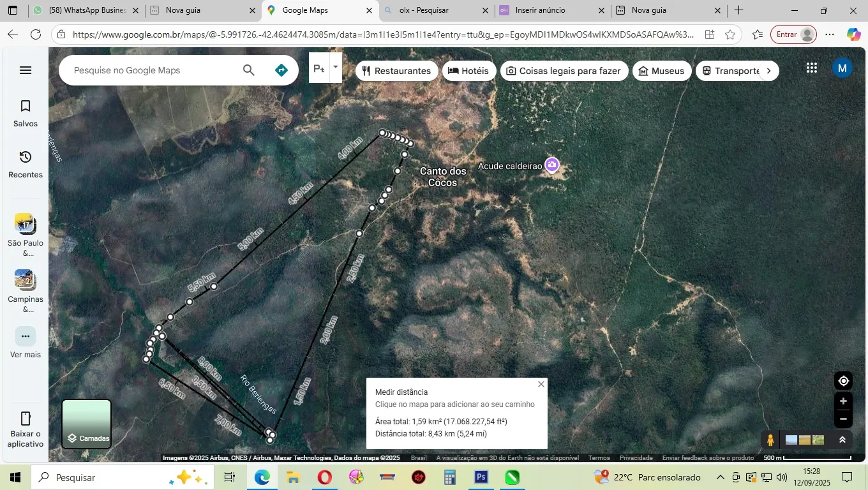Show your location with the target button
The height and width of the screenshot is (490, 868).
point(844,381)
